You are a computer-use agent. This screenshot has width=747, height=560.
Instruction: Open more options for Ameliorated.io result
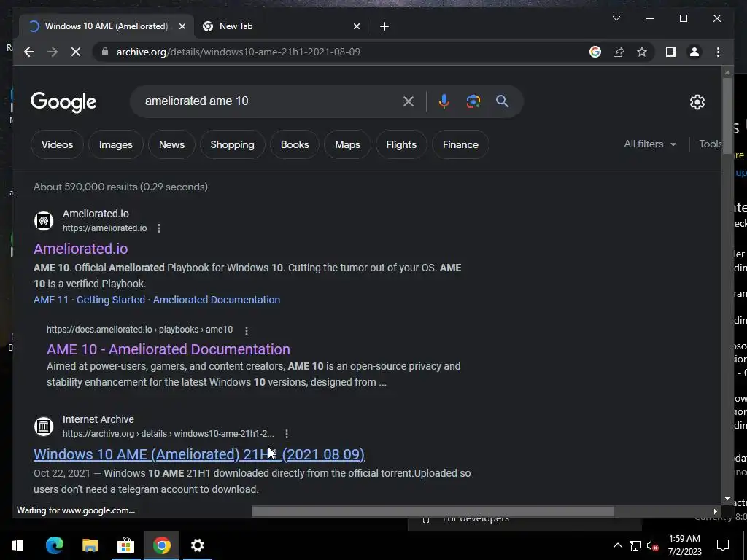click(159, 228)
